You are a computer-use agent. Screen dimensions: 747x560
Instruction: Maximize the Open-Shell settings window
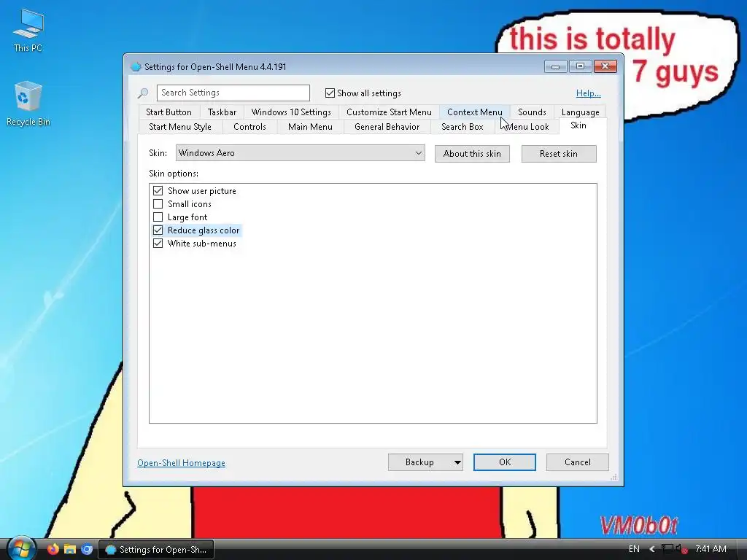(580, 66)
